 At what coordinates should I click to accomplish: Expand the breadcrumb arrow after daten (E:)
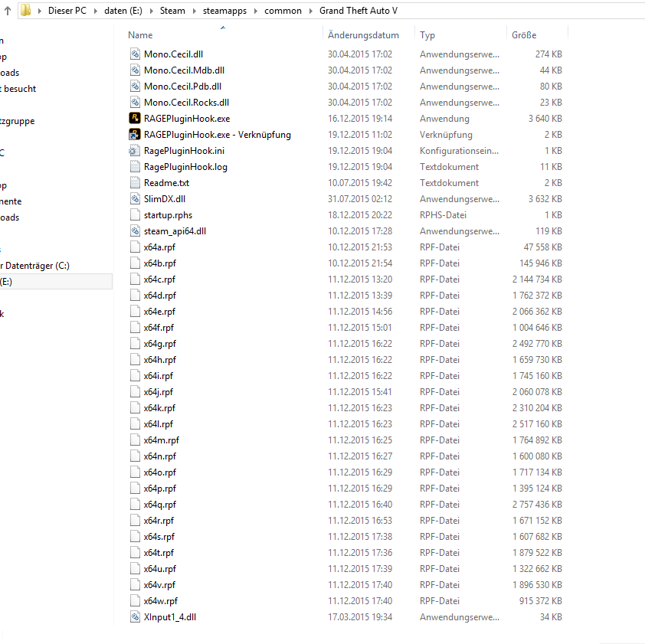coord(151,11)
